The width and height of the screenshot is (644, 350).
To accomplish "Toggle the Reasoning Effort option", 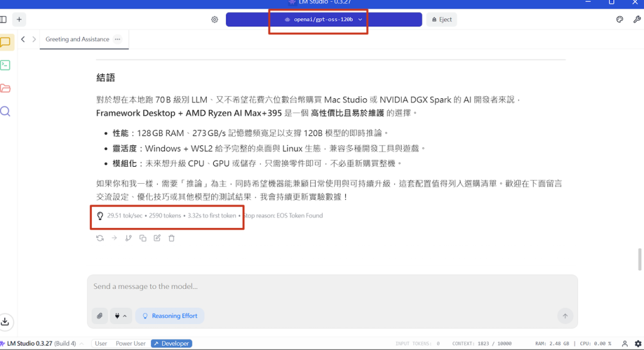I will [x=170, y=316].
